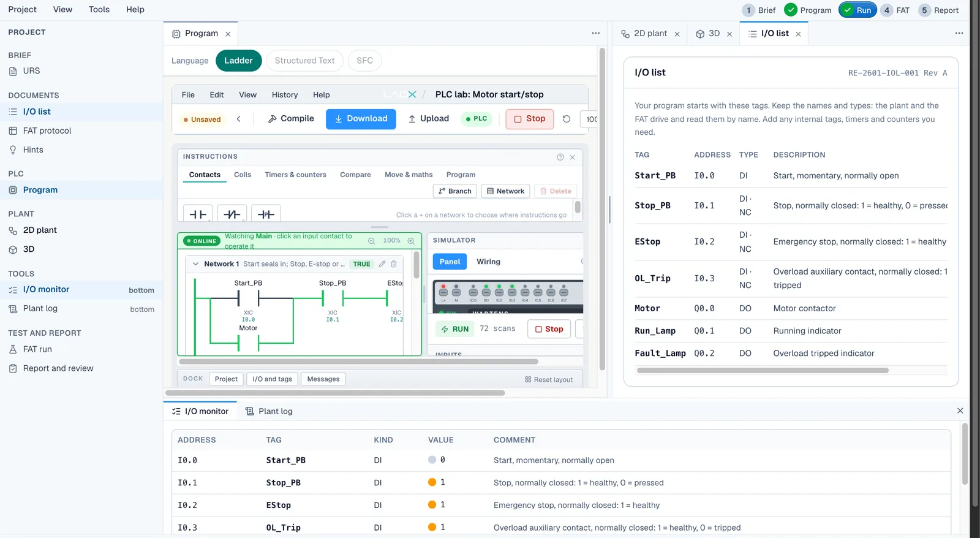Zoom in the ladder editor view
This screenshot has width=980, height=538.
tap(411, 241)
